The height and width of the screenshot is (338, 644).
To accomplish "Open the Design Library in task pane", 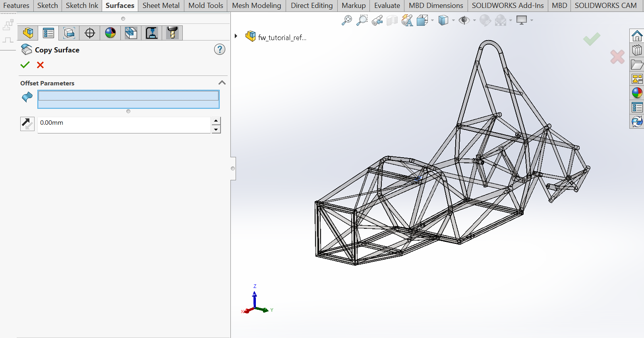I will pos(637,50).
